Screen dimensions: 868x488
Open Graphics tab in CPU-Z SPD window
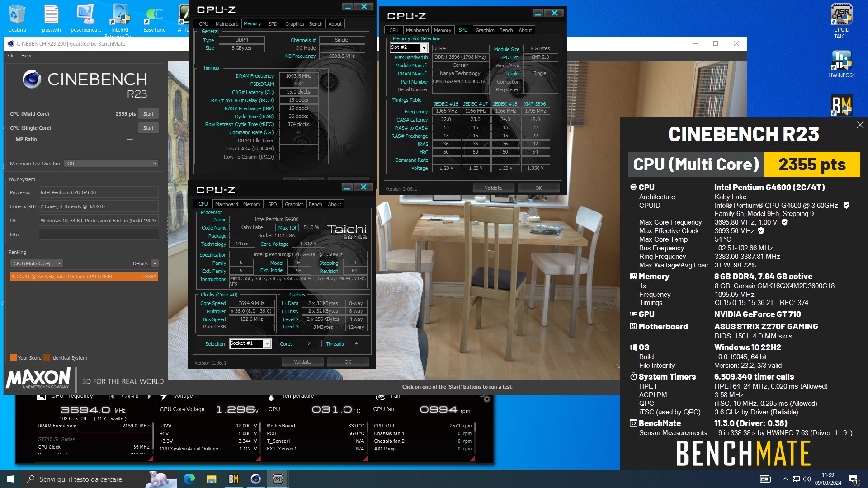pos(485,30)
